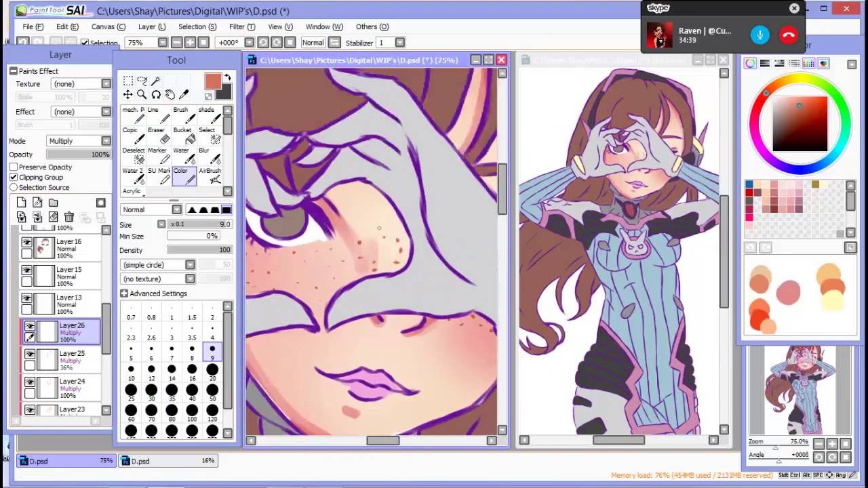The image size is (868, 488).
Task: Select the Zoom magnifier tool
Action: (142, 95)
